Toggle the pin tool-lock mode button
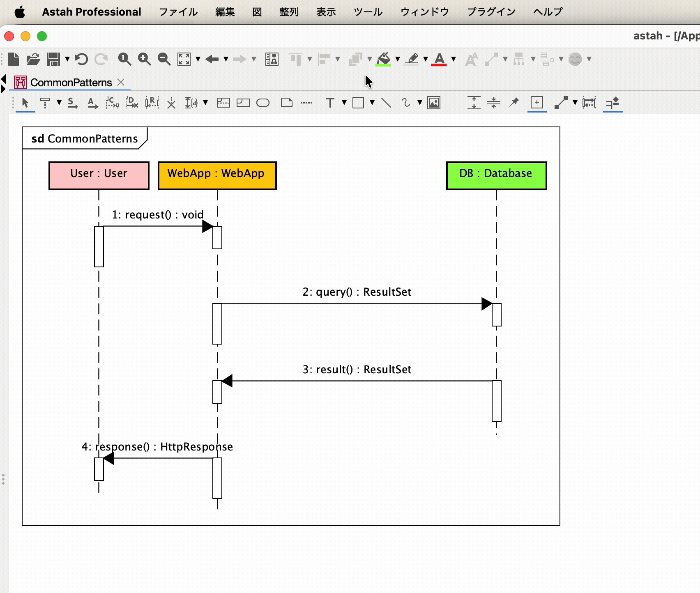The image size is (700, 593). tap(514, 102)
